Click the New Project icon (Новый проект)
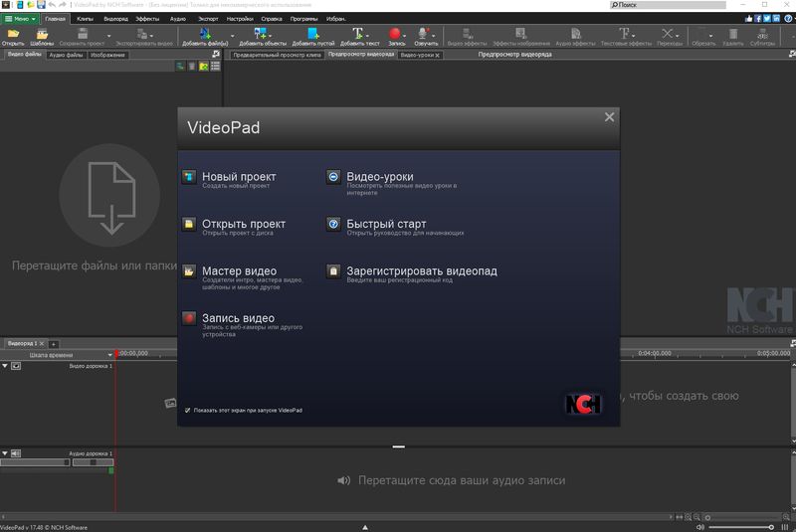 coord(189,177)
